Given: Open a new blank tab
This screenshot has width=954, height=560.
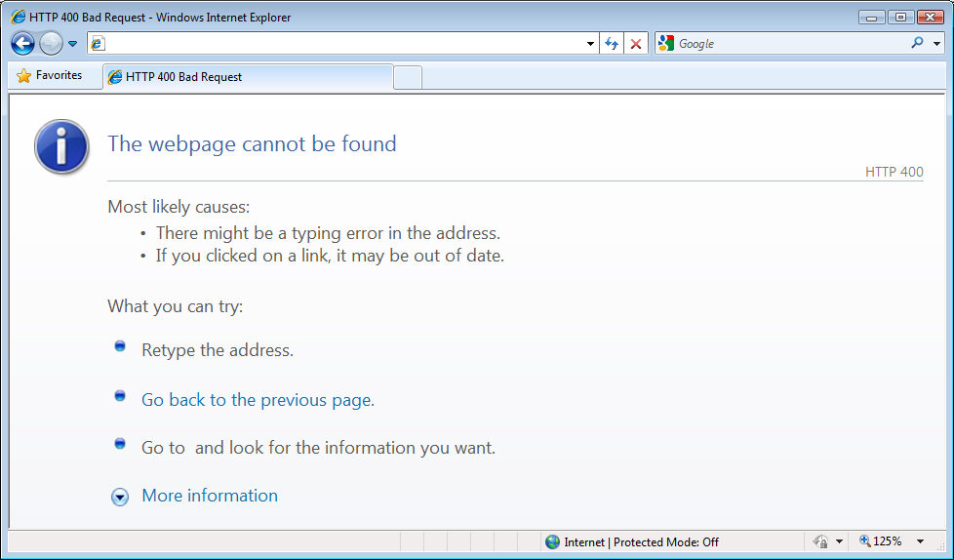Looking at the screenshot, I should pos(408,78).
